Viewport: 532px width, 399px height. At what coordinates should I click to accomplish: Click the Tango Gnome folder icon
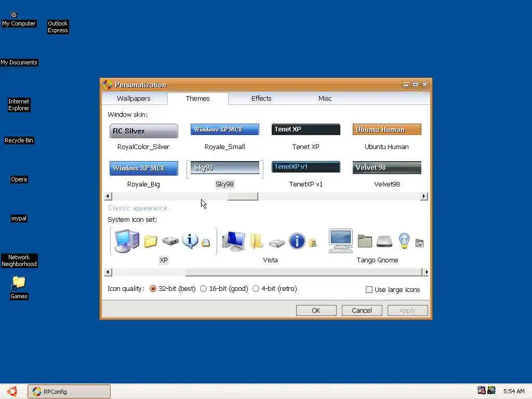click(x=365, y=241)
